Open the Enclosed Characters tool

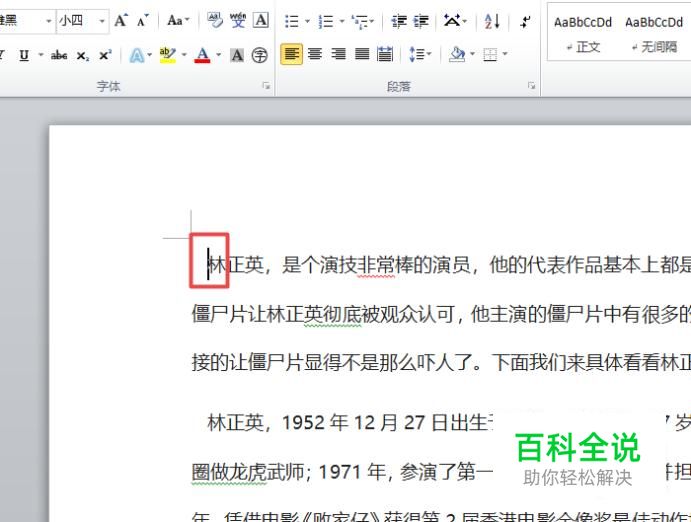coord(260,56)
